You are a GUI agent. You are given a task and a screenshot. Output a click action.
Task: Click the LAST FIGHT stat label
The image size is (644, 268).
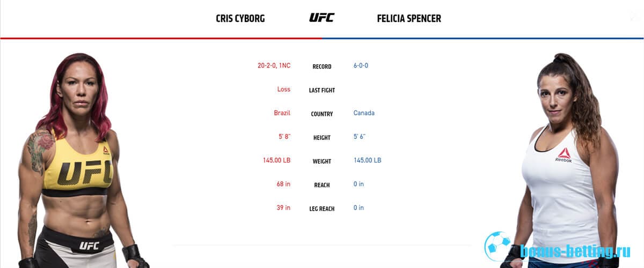pos(322,90)
